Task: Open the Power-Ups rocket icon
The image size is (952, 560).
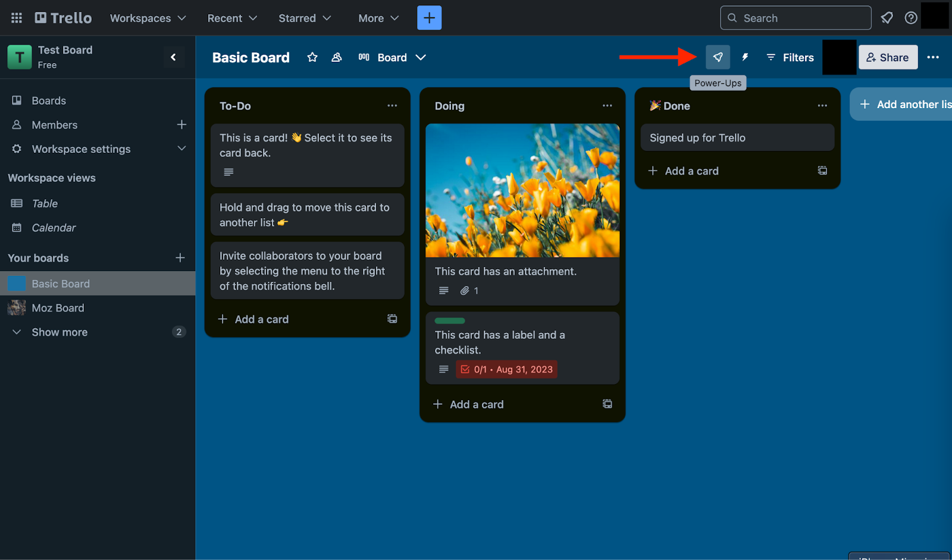Action: click(x=718, y=57)
